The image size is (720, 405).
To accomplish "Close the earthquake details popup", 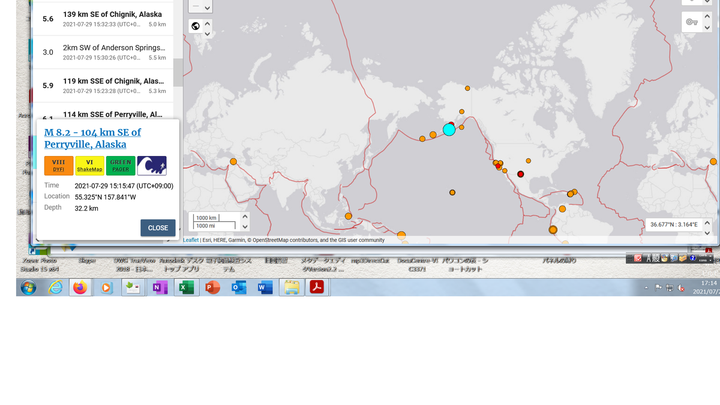I will click(158, 228).
